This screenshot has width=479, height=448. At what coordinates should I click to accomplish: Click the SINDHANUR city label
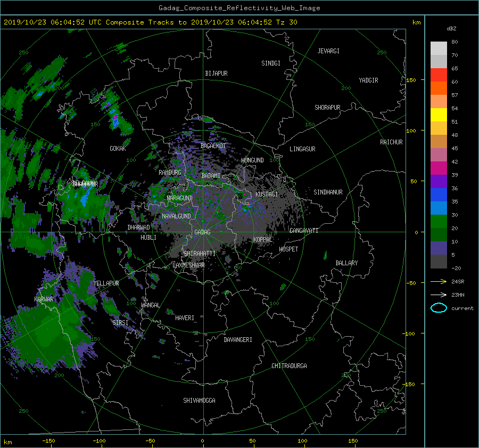click(328, 192)
